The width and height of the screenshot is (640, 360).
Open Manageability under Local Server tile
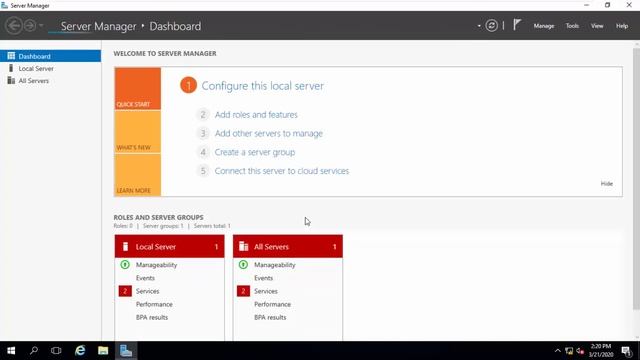coord(156,265)
